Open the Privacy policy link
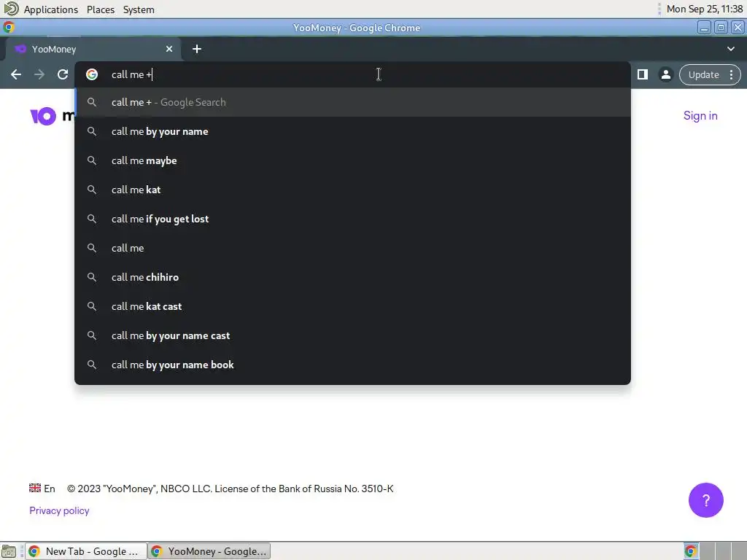This screenshot has width=747, height=560. click(x=59, y=510)
